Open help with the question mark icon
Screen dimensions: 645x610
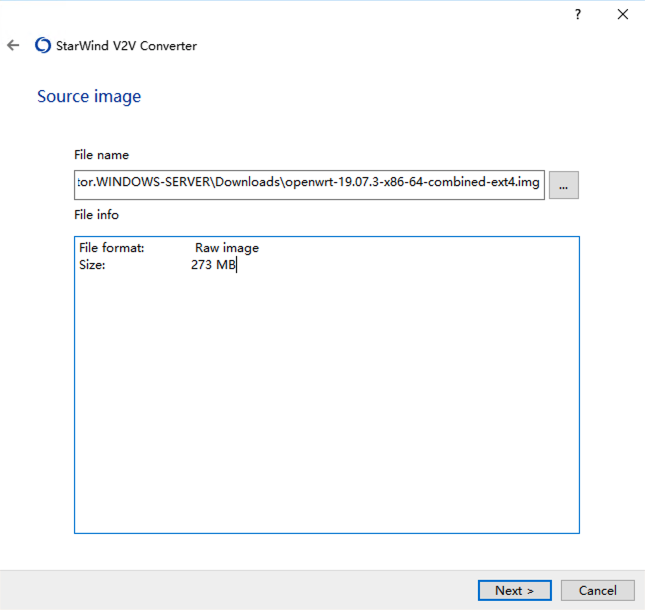point(578,14)
